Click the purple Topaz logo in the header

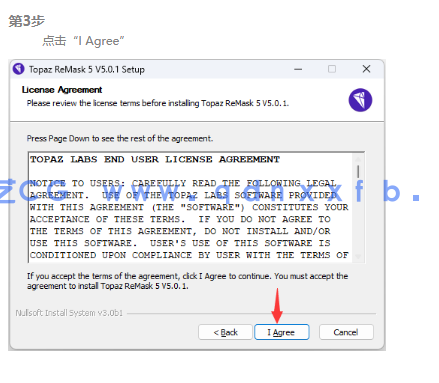click(x=360, y=100)
